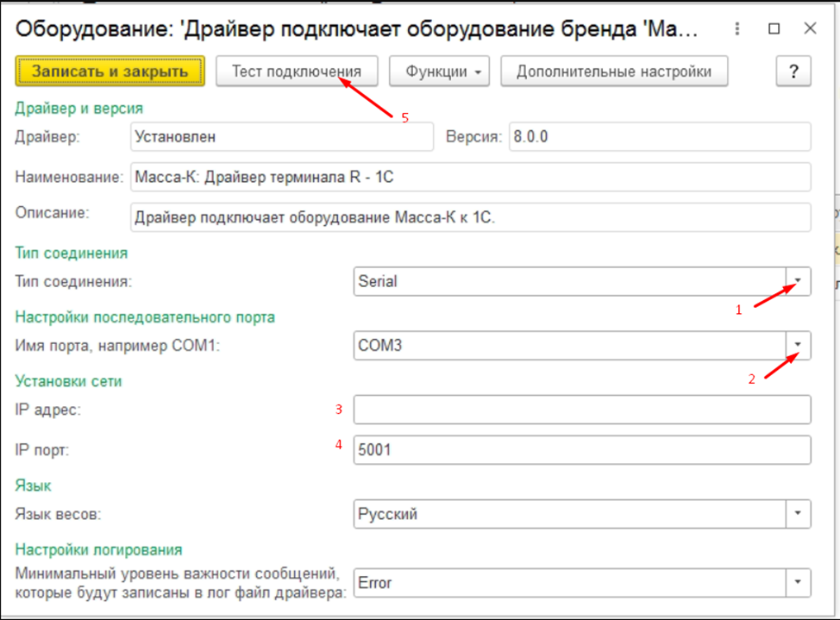840x620 pixels.
Task: Expand the 'Тип соединения' dropdown arrow
Action: click(798, 281)
